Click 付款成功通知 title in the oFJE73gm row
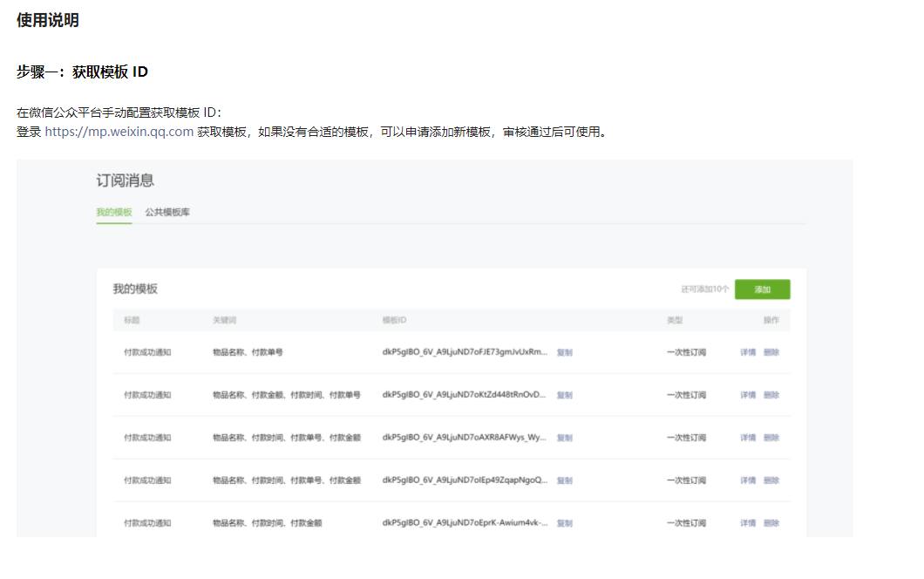The width and height of the screenshot is (924, 579). pos(147,352)
